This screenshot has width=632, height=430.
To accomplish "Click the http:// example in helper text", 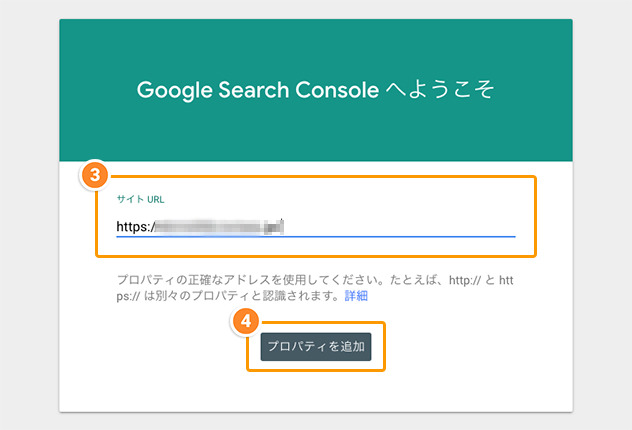I will point(465,280).
